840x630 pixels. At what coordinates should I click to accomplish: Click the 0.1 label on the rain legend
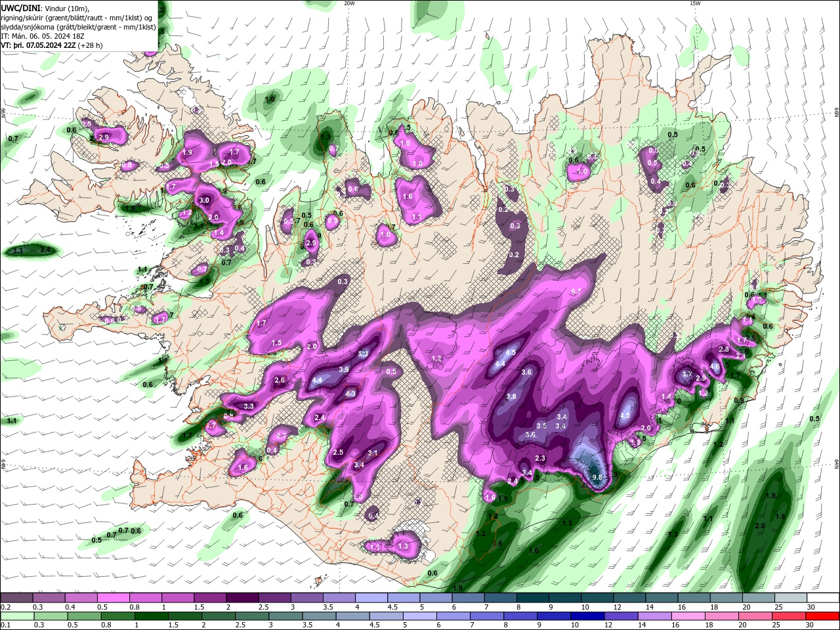tap(5, 625)
